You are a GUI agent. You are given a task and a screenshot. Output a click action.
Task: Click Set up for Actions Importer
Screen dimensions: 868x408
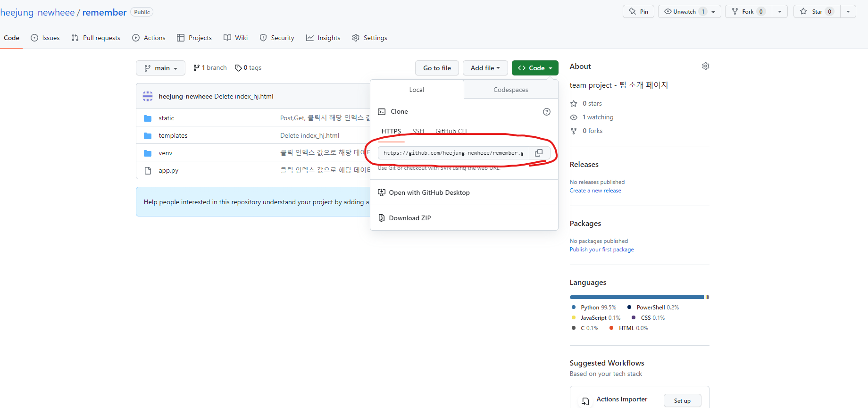click(682, 401)
